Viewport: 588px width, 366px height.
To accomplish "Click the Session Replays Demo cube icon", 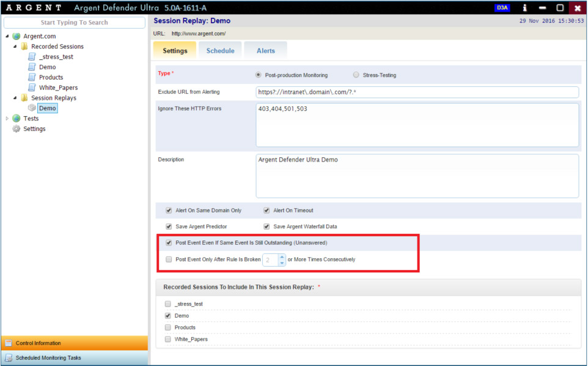I will coord(32,108).
